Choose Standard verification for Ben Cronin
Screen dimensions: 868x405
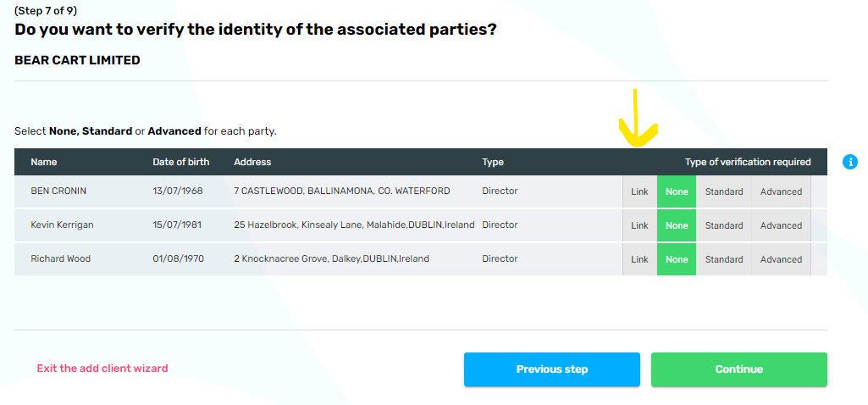click(724, 191)
